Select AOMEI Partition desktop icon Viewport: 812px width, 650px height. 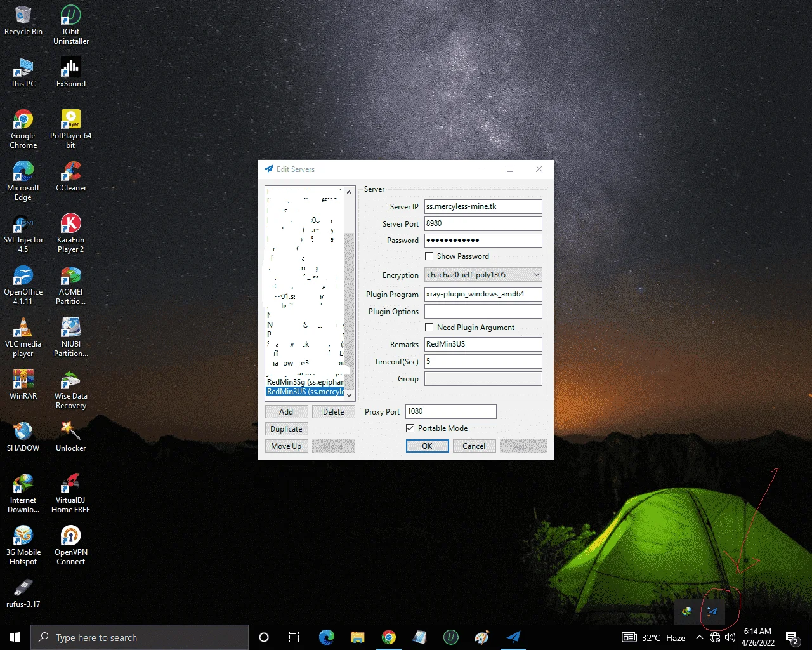pyautogui.click(x=71, y=285)
